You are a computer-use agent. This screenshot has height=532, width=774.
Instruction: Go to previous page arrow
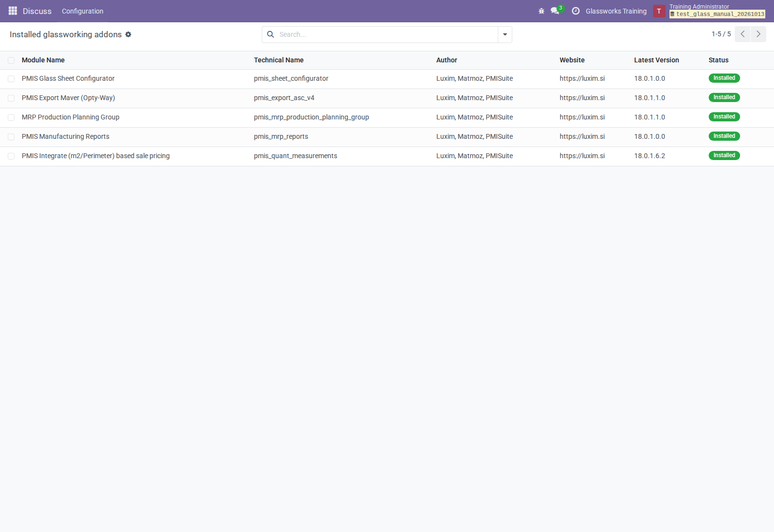tap(743, 34)
